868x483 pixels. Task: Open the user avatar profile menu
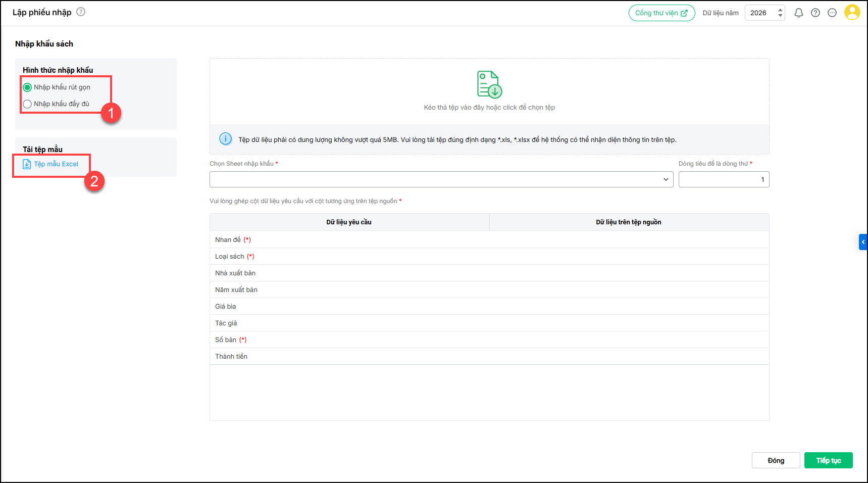(x=852, y=13)
